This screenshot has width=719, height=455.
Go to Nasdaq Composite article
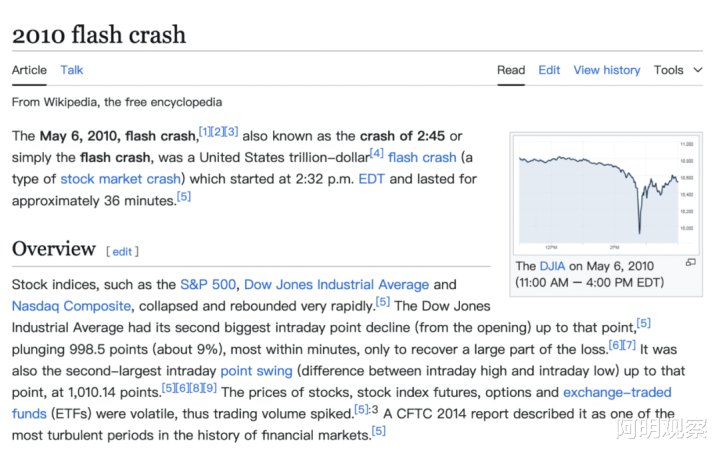coord(71,306)
